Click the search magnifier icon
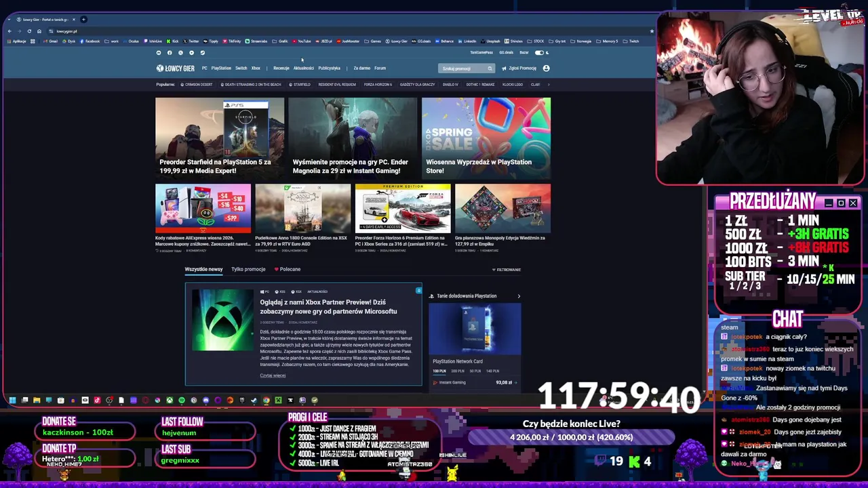This screenshot has height=488, width=868. tap(490, 68)
